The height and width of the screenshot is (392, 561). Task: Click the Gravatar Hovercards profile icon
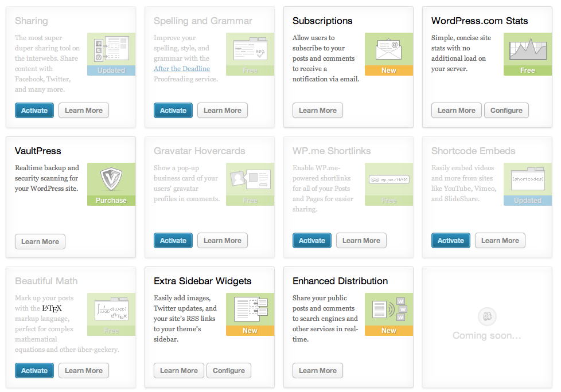point(250,179)
